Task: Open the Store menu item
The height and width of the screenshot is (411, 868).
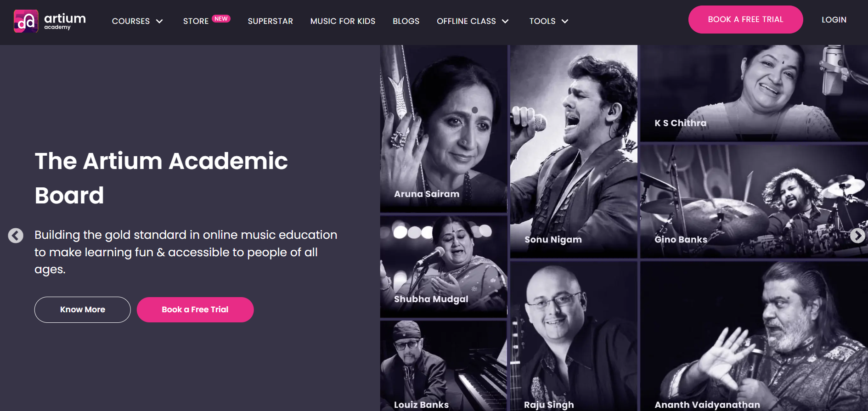Action: 196,21
